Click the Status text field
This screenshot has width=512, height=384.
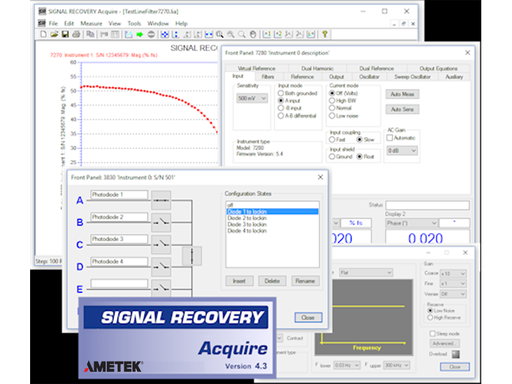point(427,205)
